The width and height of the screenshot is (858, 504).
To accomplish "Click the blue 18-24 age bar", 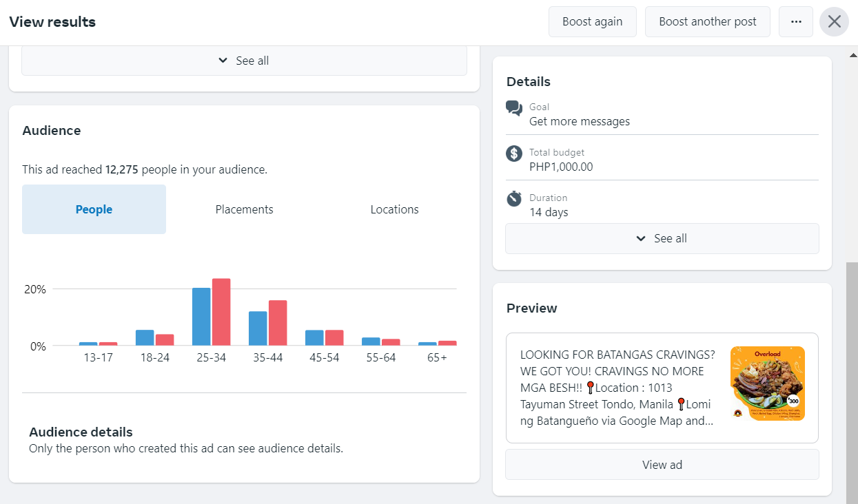I will (145, 337).
